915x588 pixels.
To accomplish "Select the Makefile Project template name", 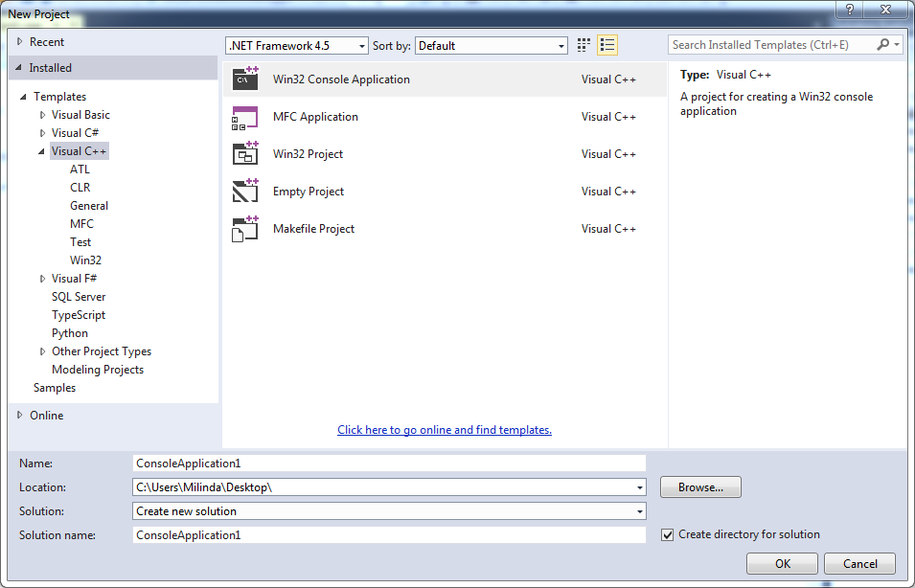I will 313,229.
